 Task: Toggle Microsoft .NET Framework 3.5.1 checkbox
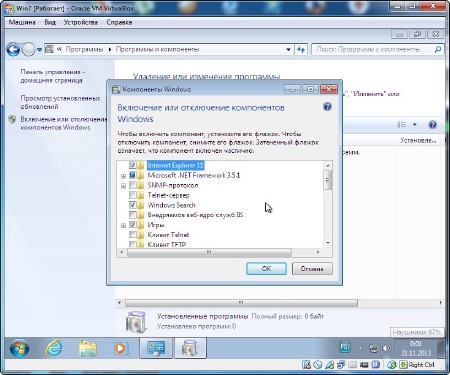coord(132,175)
